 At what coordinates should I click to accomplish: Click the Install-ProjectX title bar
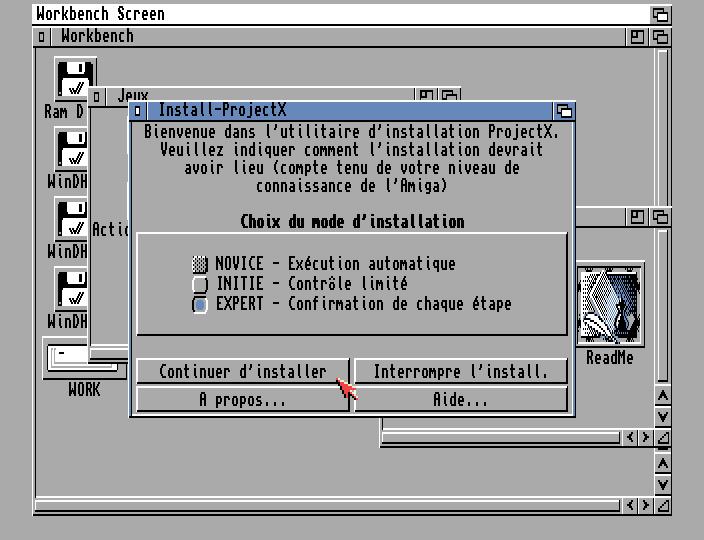tap(350, 110)
